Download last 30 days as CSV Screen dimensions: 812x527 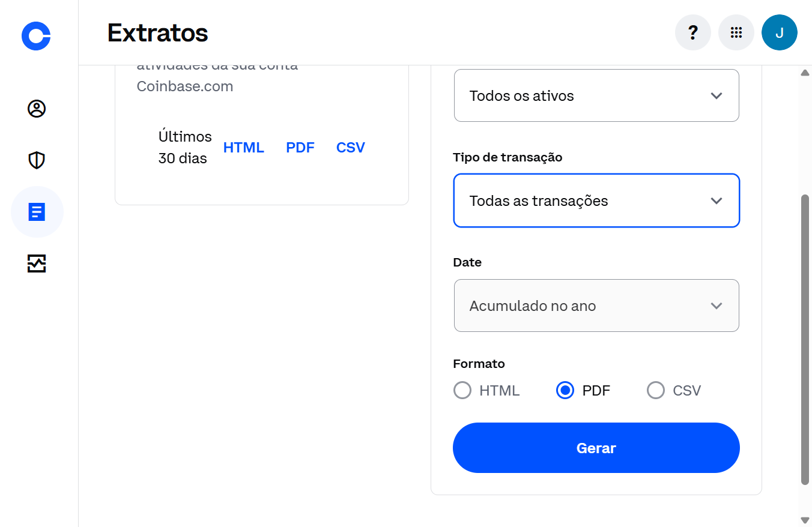point(351,148)
